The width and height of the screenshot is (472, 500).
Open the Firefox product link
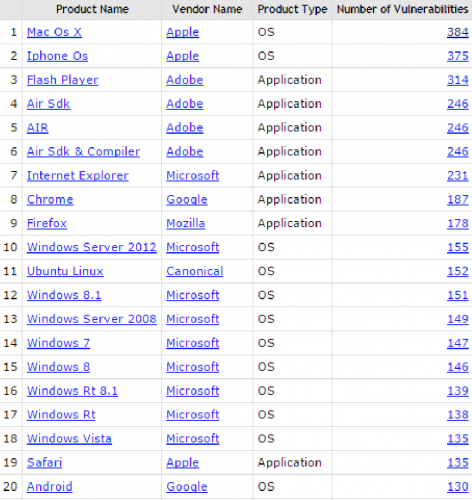[47, 223]
